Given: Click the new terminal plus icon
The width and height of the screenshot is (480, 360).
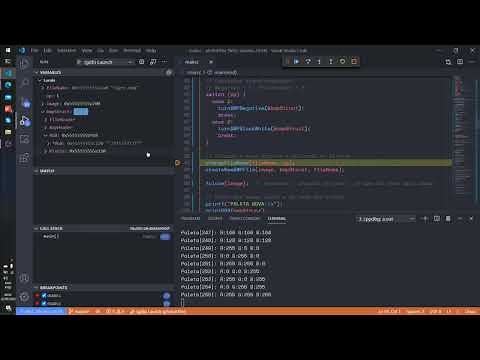Looking at the screenshot, I should [x=425, y=219].
